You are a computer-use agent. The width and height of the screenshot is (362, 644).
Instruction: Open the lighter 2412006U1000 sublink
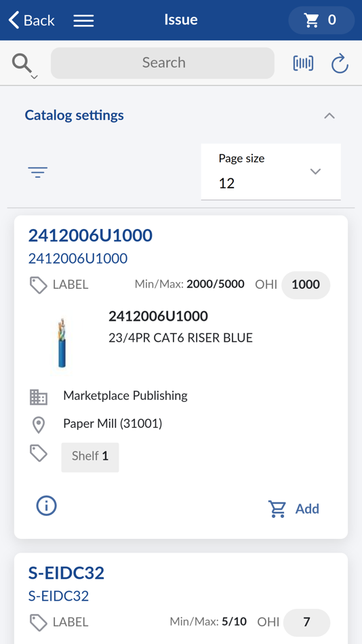pyautogui.click(x=78, y=258)
